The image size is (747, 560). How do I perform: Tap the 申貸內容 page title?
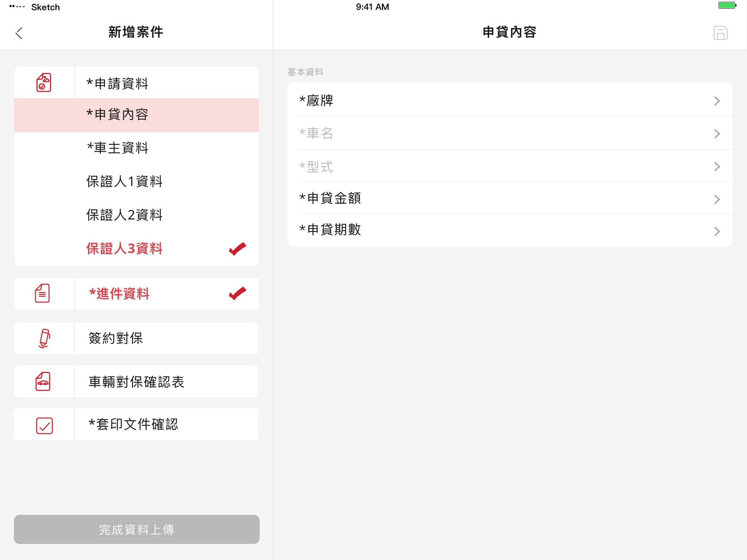pyautogui.click(x=510, y=32)
